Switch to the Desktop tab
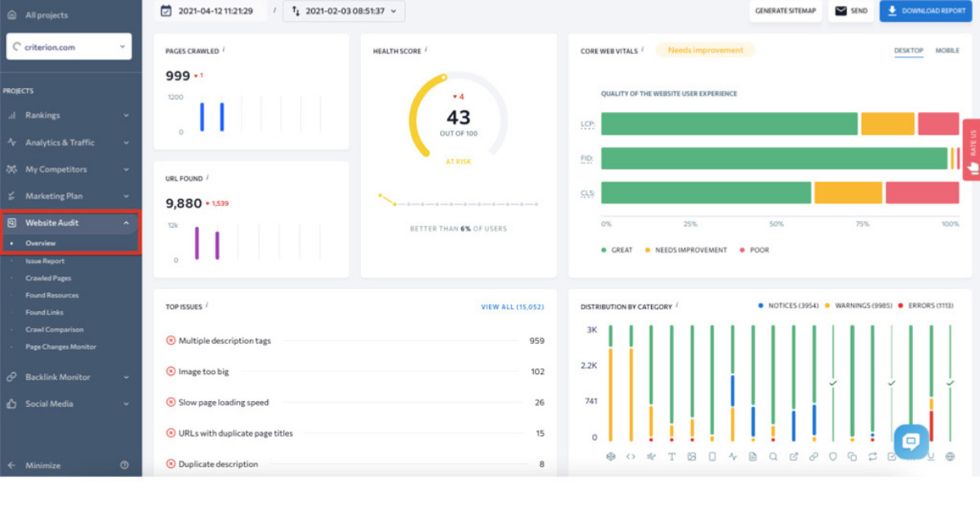The image size is (980, 513). click(x=908, y=51)
